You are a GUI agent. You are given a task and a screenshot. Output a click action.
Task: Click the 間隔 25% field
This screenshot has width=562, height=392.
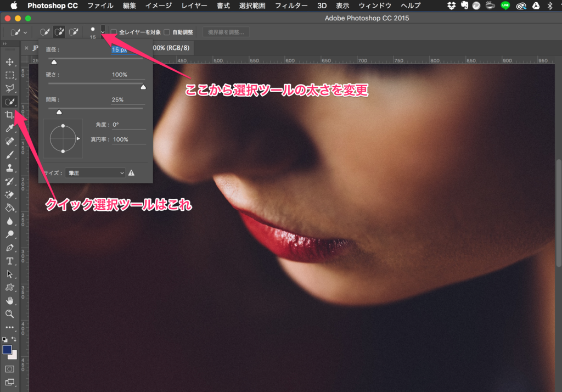tap(128, 100)
